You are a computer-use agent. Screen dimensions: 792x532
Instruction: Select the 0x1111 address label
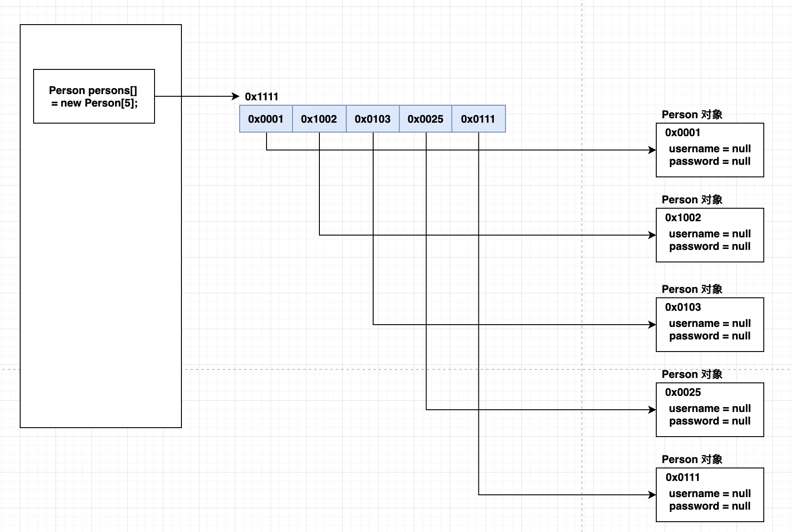click(262, 97)
